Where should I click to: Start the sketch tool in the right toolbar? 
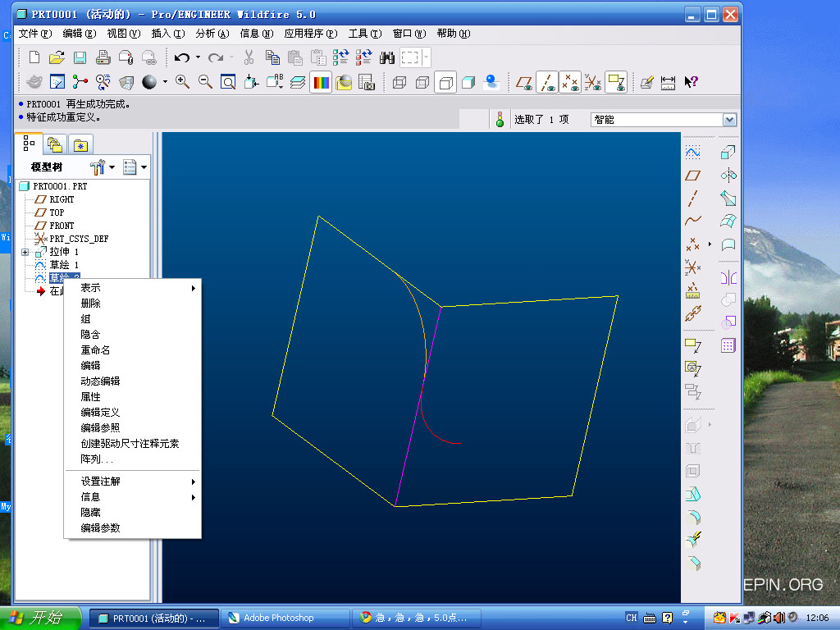click(692, 153)
